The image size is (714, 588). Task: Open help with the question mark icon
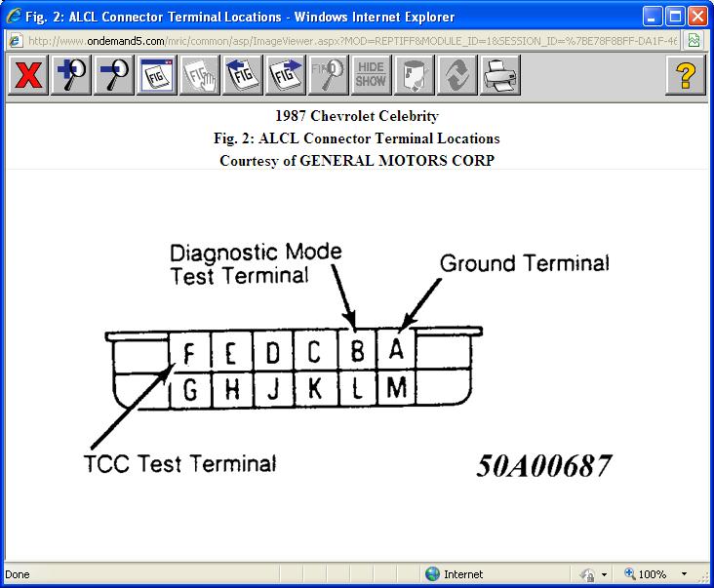pos(686,75)
